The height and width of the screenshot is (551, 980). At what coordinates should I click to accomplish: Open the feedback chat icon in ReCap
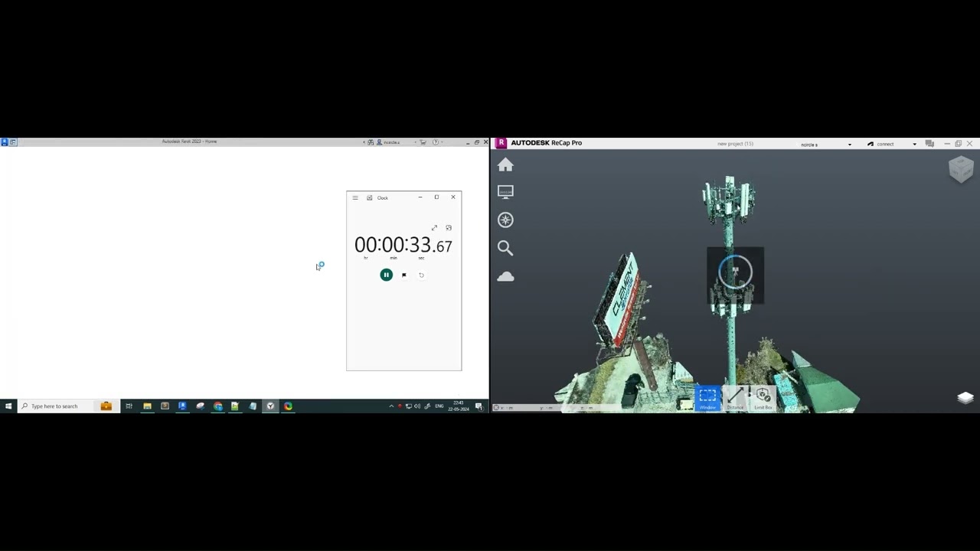coord(929,144)
